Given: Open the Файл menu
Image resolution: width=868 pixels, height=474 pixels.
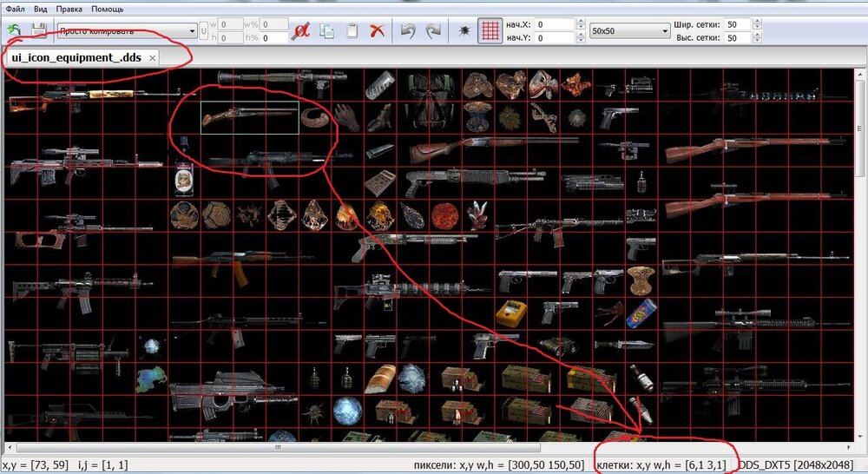Looking at the screenshot, I should click(x=15, y=9).
